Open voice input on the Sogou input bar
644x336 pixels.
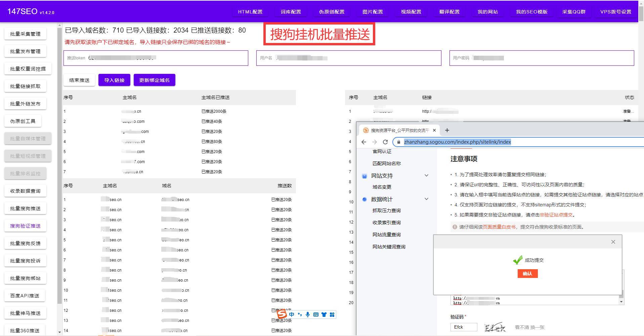(x=307, y=315)
